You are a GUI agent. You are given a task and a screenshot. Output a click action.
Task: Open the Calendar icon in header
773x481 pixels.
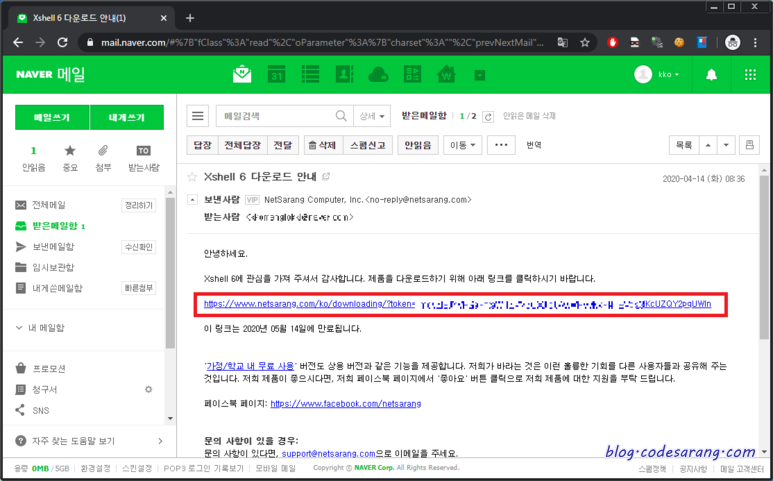(276, 74)
